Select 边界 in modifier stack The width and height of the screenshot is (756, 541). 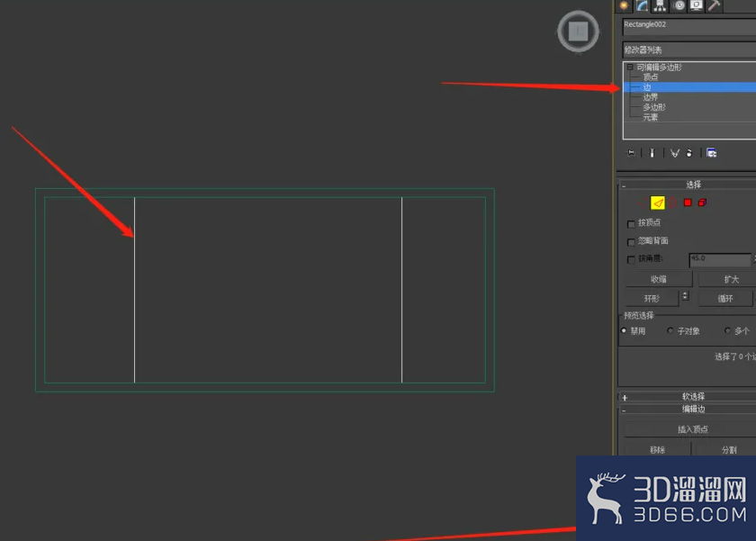pyautogui.click(x=651, y=97)
